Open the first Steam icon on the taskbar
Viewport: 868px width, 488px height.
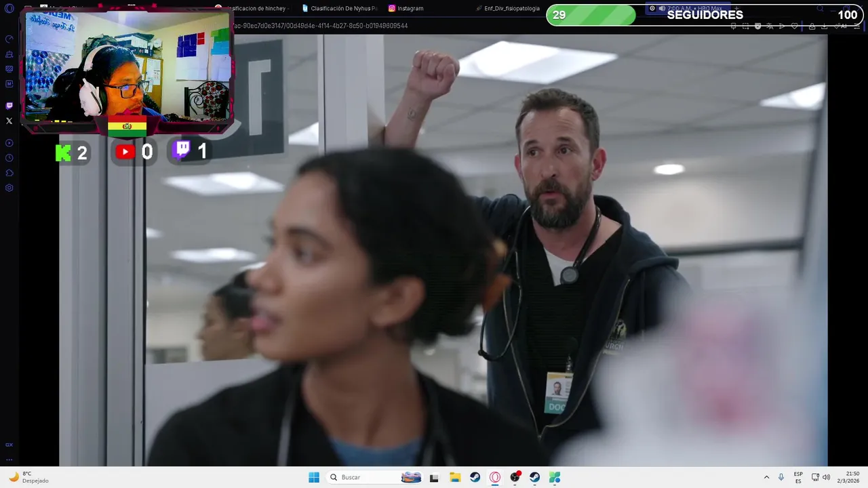pyautogui.click(x=475, y=477)
